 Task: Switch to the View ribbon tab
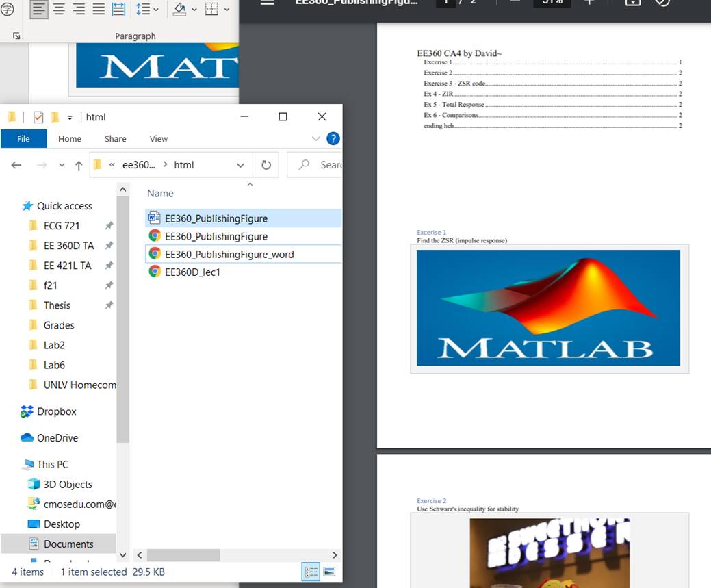pyautogui.click(x=158, y=138)
